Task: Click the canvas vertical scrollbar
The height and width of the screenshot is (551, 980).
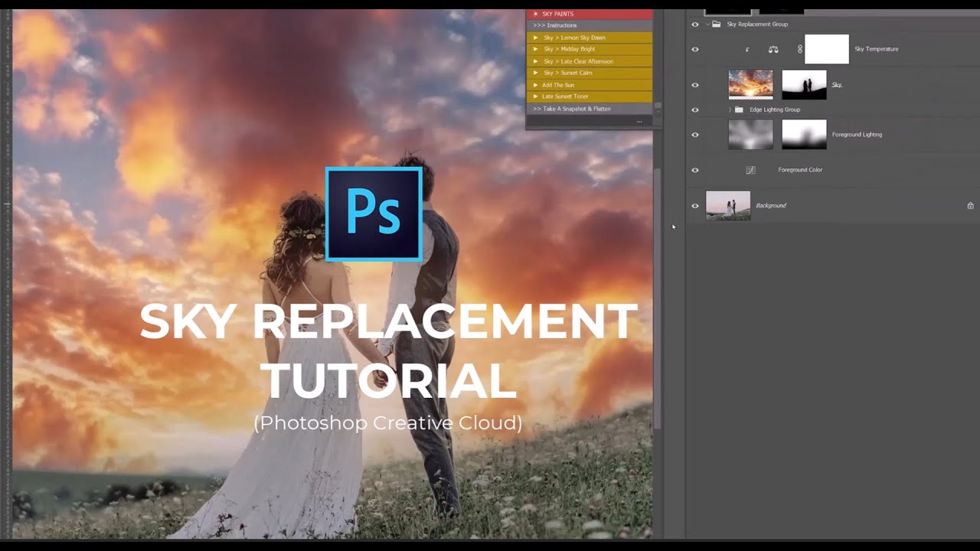Action: coord(656,298)
